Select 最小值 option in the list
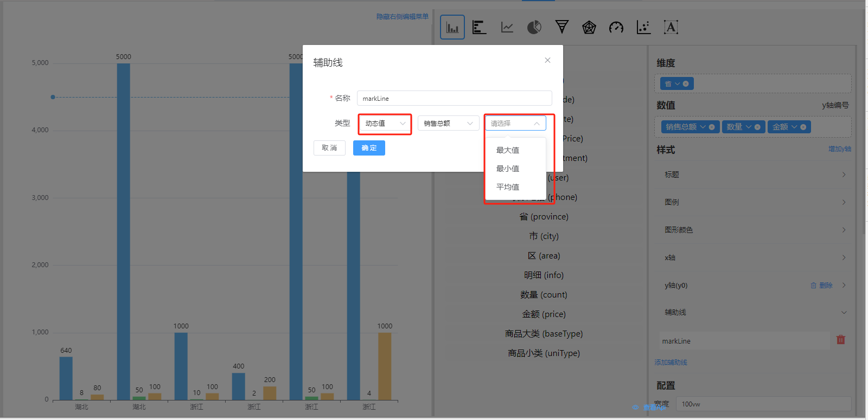The image size is (868, 420). 508,169
